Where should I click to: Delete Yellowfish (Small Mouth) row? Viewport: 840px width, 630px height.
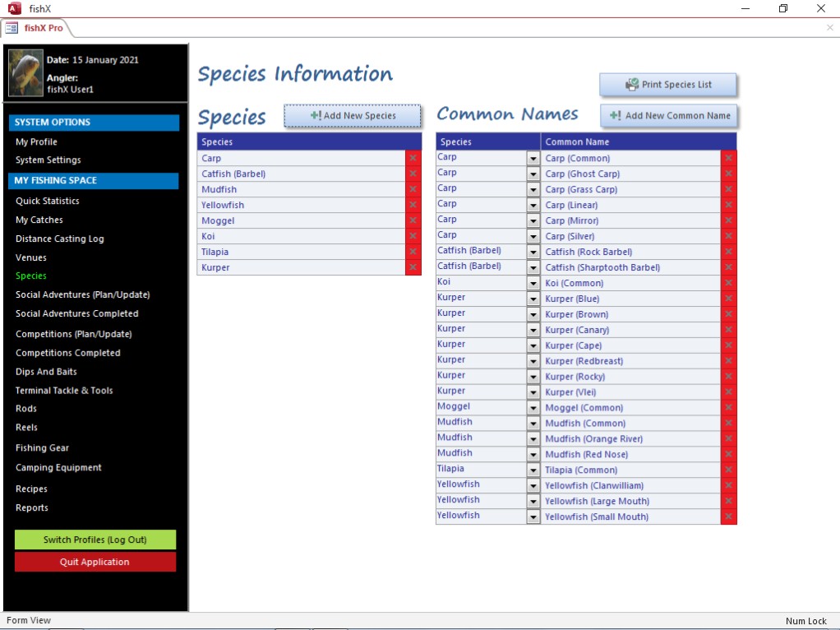pos(728,517)
